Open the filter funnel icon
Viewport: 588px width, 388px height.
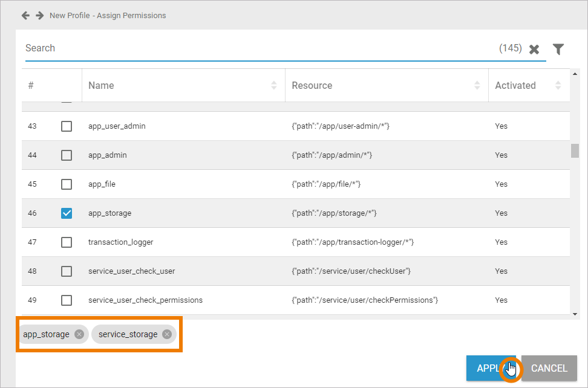(558, 50)
